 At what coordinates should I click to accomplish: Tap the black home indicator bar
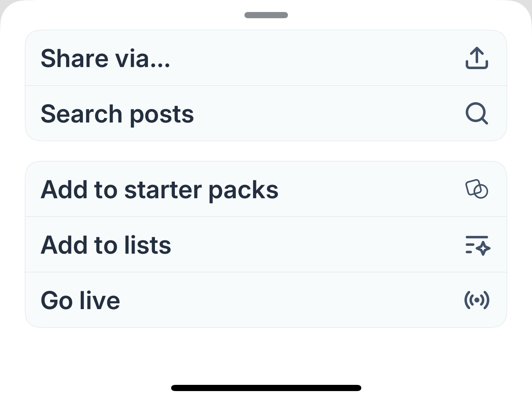(x=266, y=388)
